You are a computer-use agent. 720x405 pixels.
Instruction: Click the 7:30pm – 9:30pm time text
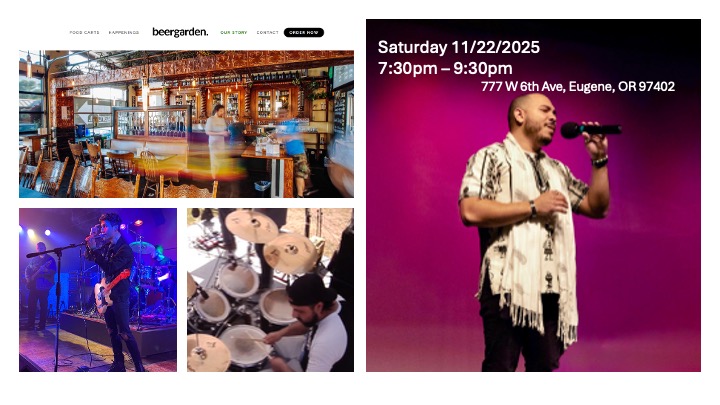coord(445,68)
